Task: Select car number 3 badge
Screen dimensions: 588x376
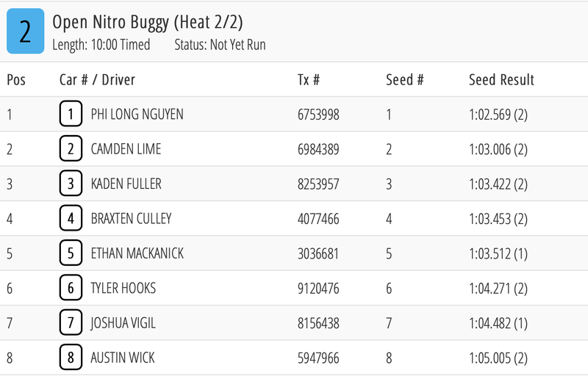Action: 71,184
